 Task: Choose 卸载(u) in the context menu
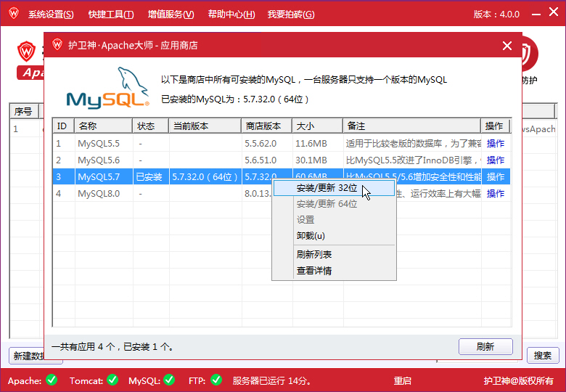(x=311, y=236)
